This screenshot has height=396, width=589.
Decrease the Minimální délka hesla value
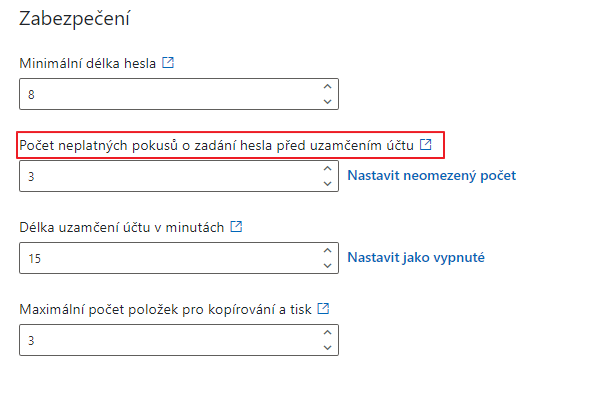[328, 101]
